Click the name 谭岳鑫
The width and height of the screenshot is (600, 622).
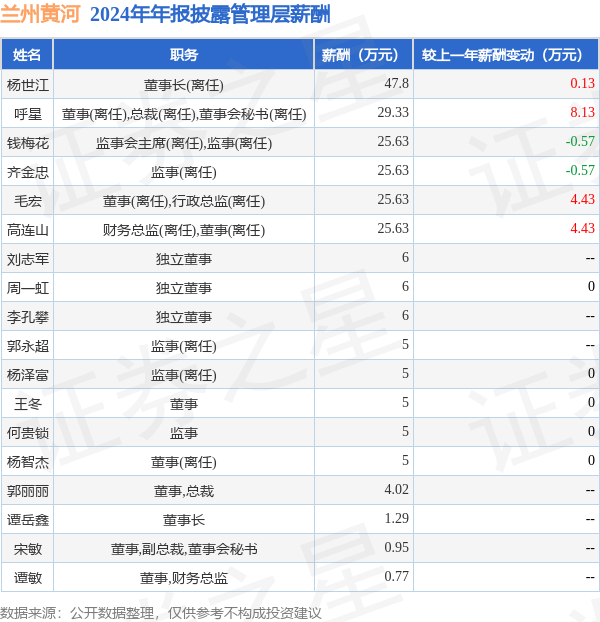28,520
